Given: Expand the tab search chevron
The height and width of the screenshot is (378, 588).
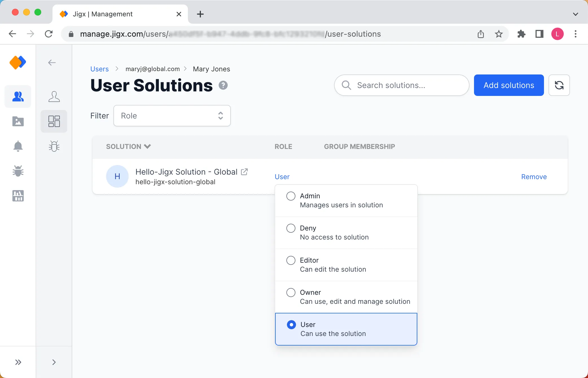Looking at the screenshot, I should click(576, 14).
